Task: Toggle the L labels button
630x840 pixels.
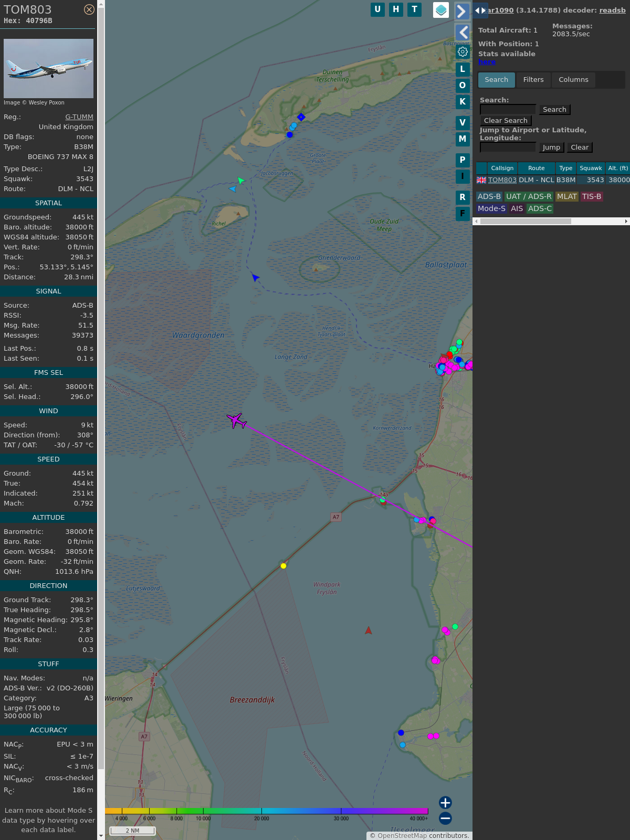Action: point(463,69)
